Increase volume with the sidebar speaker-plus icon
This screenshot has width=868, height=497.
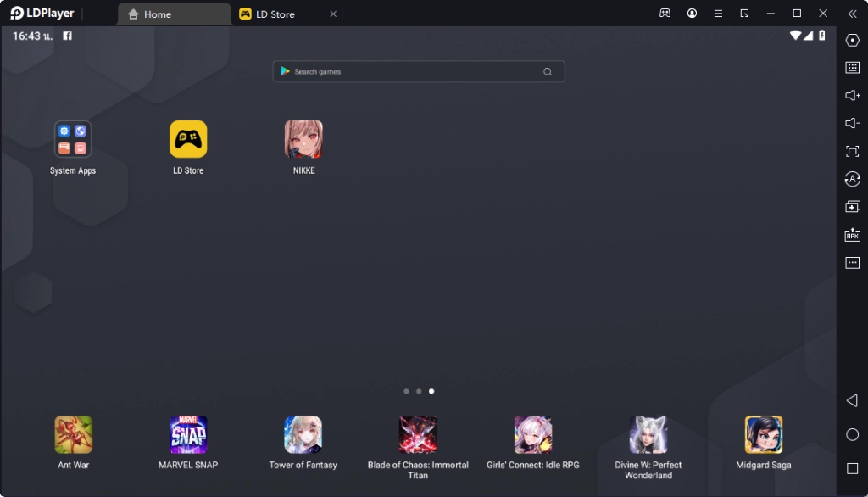click(853, 95)
